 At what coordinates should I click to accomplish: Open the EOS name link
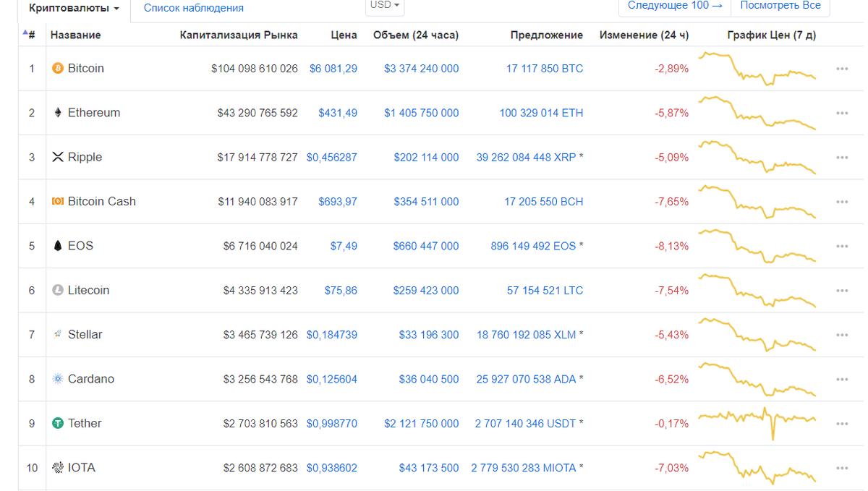[x=80, y=246]
